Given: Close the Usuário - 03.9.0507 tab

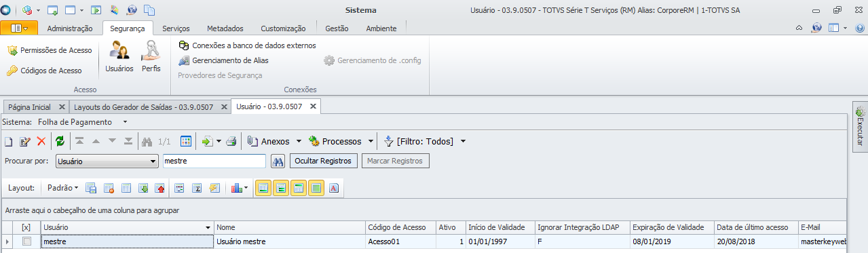Looking at the screenshot, I should click(x=313, y=106).
